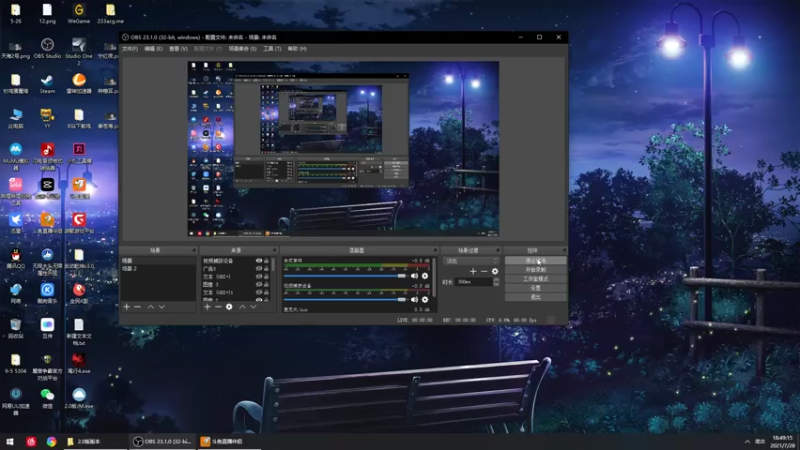
Task: Pop out the Controls dock panel
Action: click(564, 251)
